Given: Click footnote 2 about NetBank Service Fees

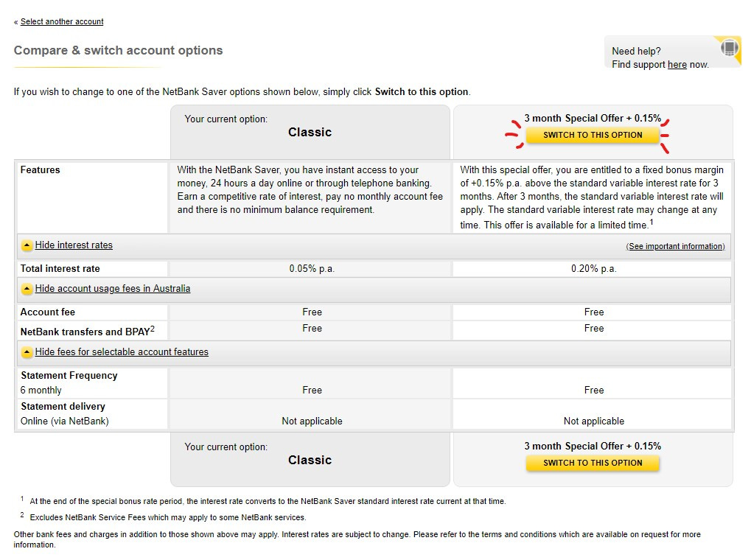Looking at the screenshot, I should [167, 518].
